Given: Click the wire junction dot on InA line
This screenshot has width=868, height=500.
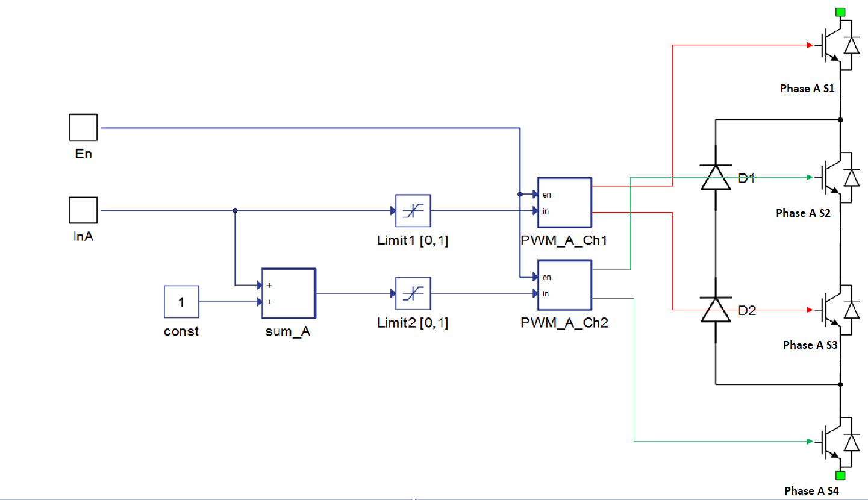Looking at the screenshot, I should [235, 211].
